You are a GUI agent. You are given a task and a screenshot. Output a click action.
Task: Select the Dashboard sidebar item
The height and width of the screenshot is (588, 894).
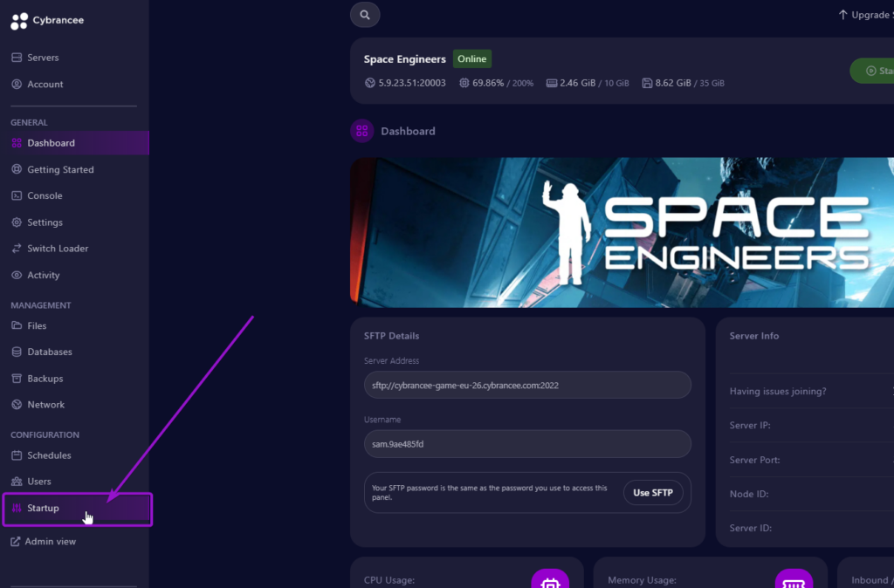(74, 143)
